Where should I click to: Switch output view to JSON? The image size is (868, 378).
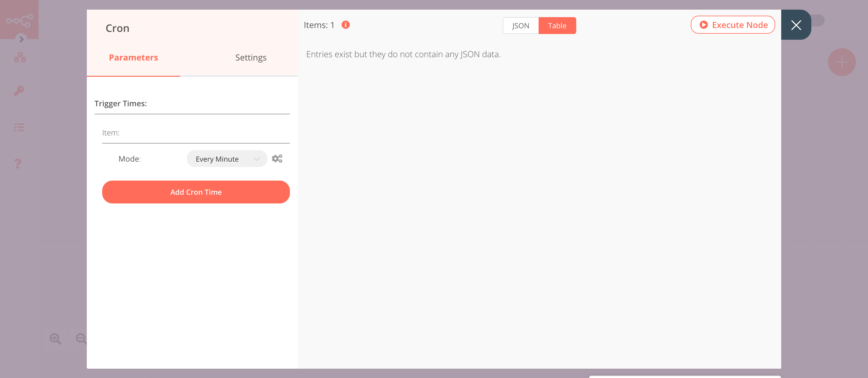[520, 25]
